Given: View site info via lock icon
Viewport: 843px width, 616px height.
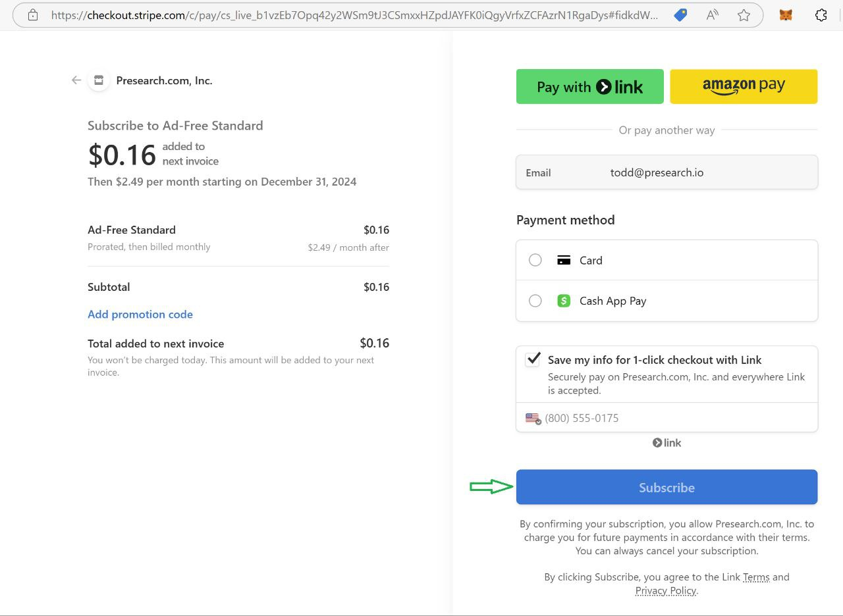Looking at the screenshot, I should [x=33, y=15].
